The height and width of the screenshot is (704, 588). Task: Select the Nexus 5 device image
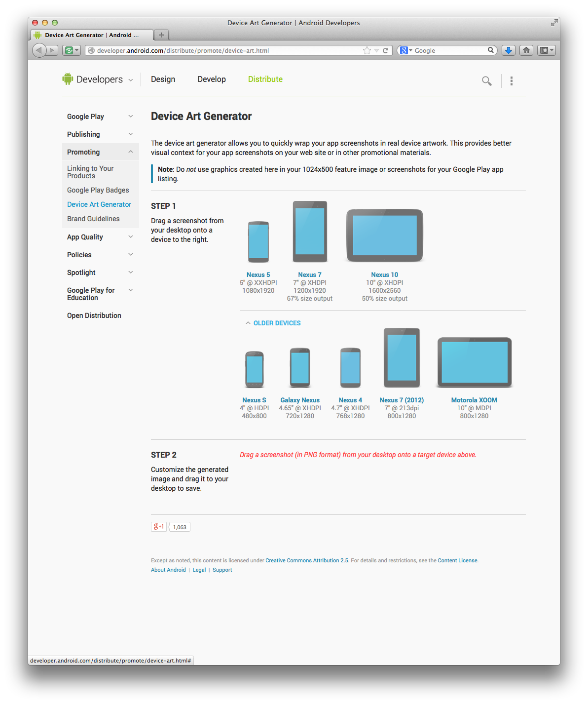click(x=258, y=241)
